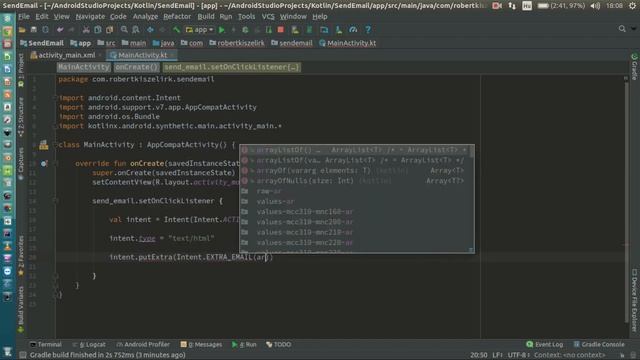Stop the app with the red square

pyautogui.click(x=280, y=30)
